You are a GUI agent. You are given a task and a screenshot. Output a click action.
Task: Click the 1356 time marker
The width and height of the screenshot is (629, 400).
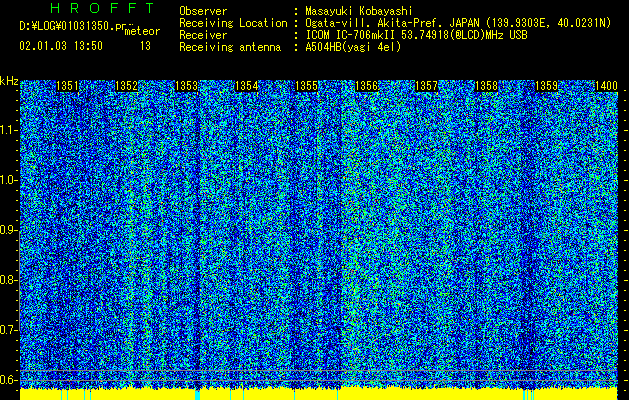click(366, 86)
